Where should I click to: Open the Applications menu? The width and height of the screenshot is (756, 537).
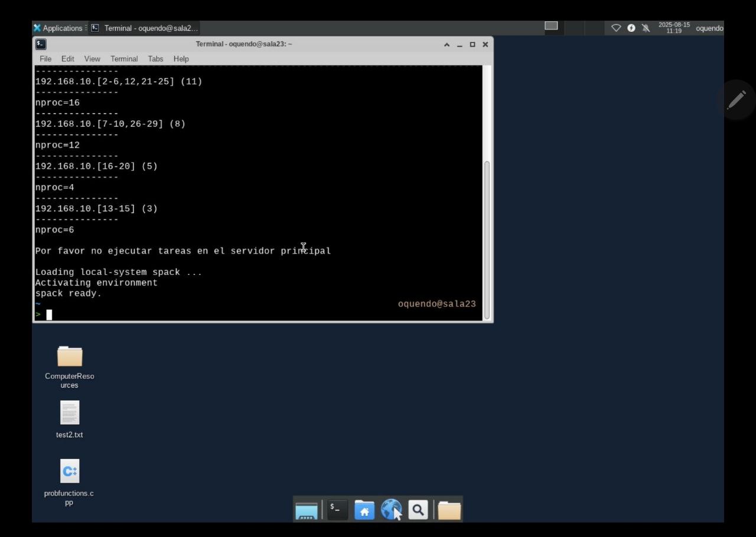tap(59, 28)
